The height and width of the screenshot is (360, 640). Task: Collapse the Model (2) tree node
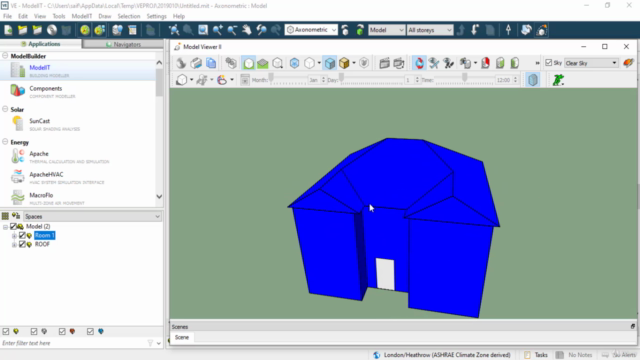click(x=5, y=227)
